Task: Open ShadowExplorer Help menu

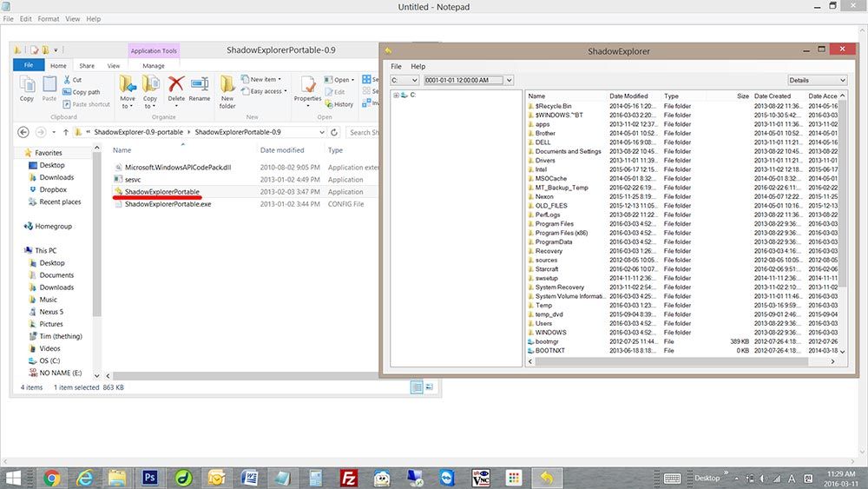Action: click(x=418, y=66)
